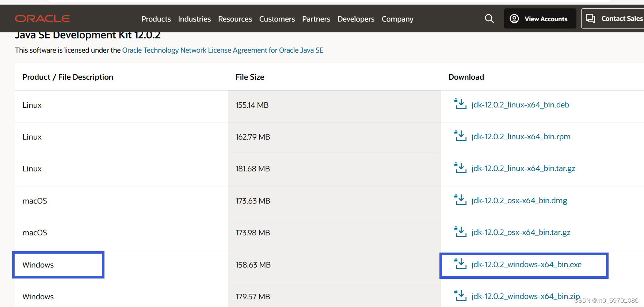The image size is (644, 307).
Task: Download jdk-12.0.2_osx-x64_bin.tar.gz
Action: (521, 232)
